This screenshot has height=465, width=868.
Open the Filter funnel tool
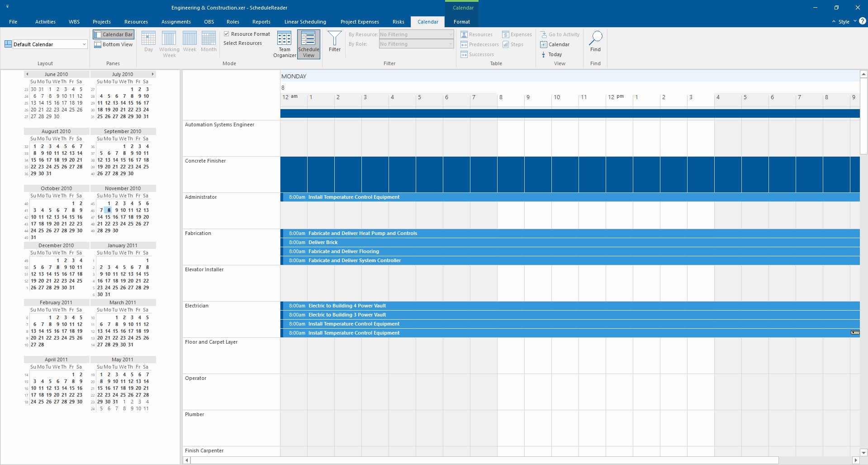[335, 42]
